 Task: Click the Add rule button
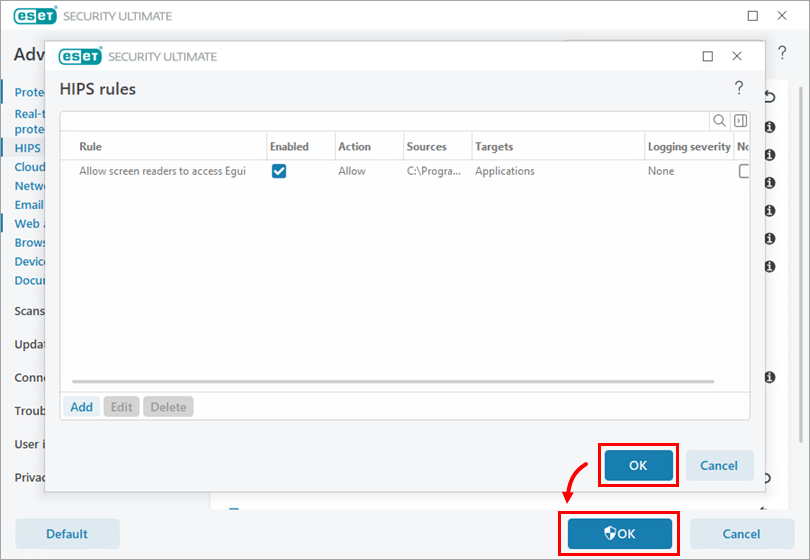82,407
